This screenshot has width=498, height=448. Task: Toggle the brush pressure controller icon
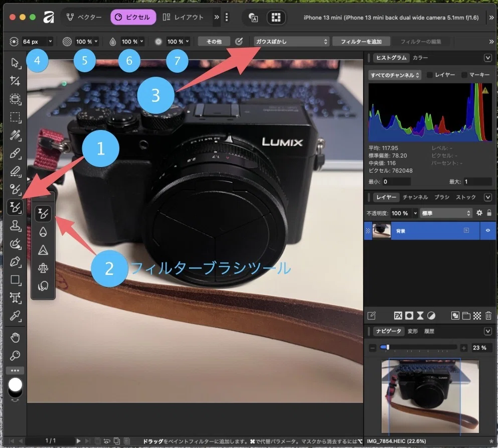239,42
